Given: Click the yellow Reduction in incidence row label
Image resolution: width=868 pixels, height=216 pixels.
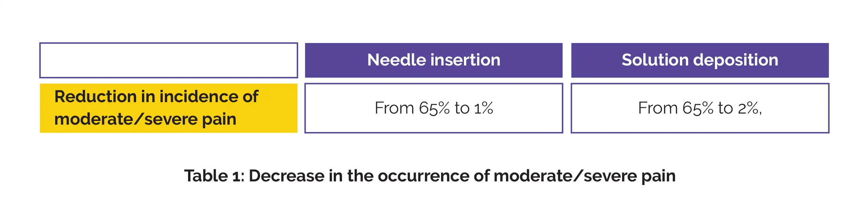Looking at the screenshot, I should [169, 108].
